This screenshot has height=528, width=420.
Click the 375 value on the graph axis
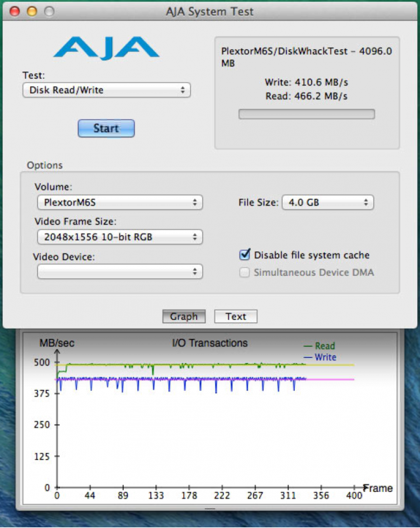click(x=42, y=393)
